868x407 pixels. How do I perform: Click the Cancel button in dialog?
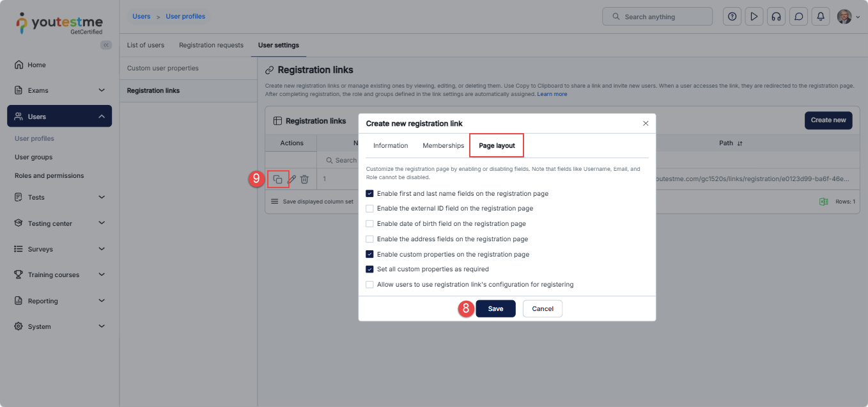coord(542,308)
